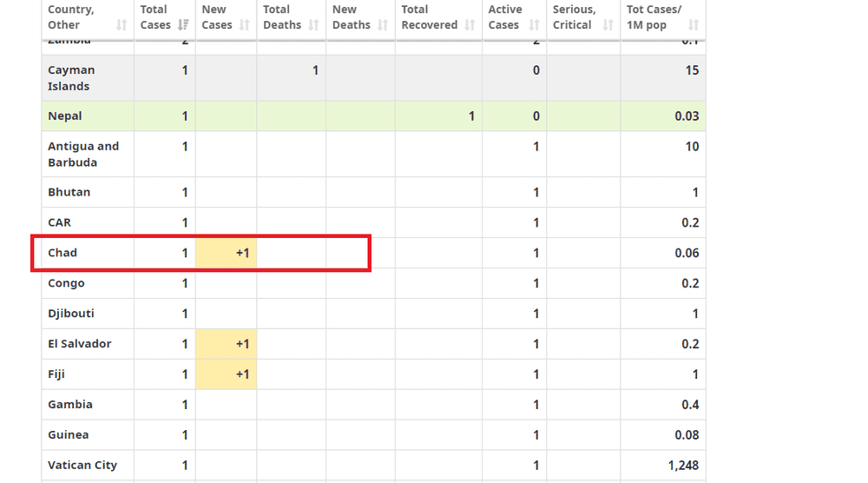The image size is (868, 483).
Task: Sort by Total Recovered sort icon
Action: [x=470, y=25]
